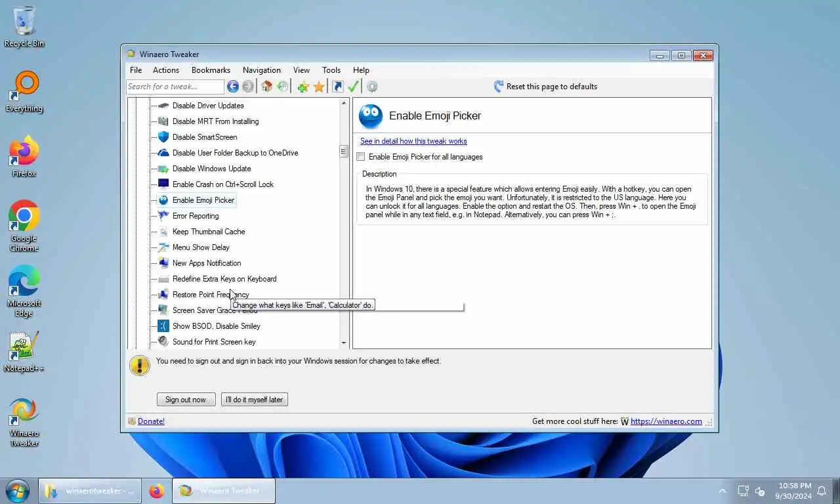Click the Sound for Print Screen icon

163,342
